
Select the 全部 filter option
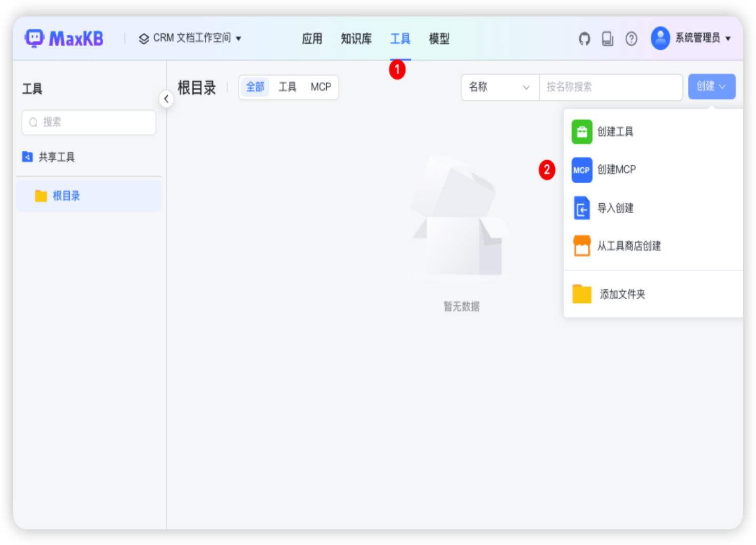pyautogui.click(x=255, y=87)
